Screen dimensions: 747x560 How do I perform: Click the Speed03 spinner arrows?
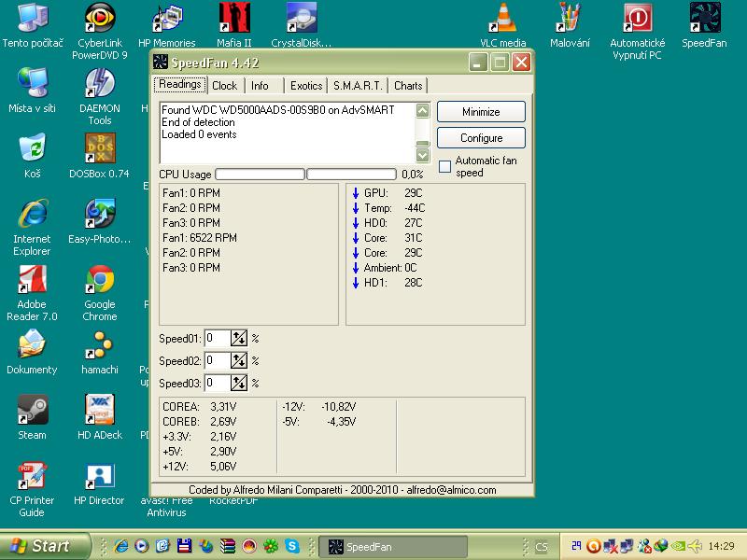[x=239, y=384]
